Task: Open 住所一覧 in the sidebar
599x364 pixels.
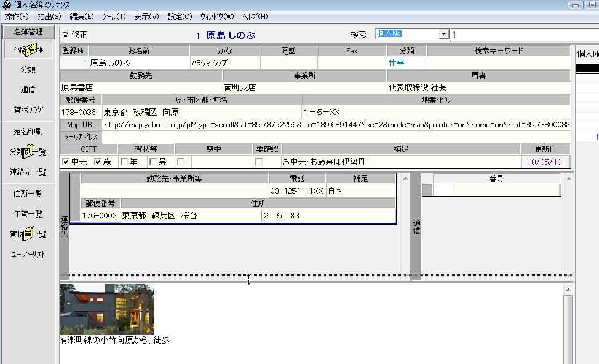Action: (28, 194)
